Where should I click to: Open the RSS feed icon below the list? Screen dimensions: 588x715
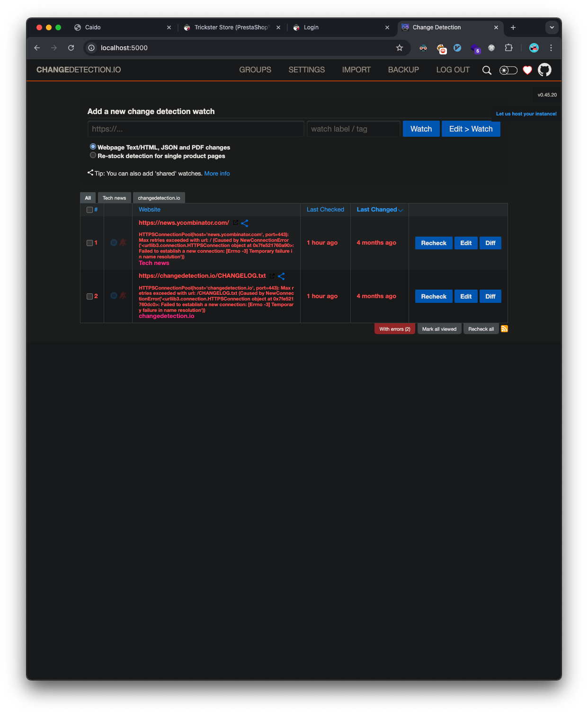(x=504, y=328)
